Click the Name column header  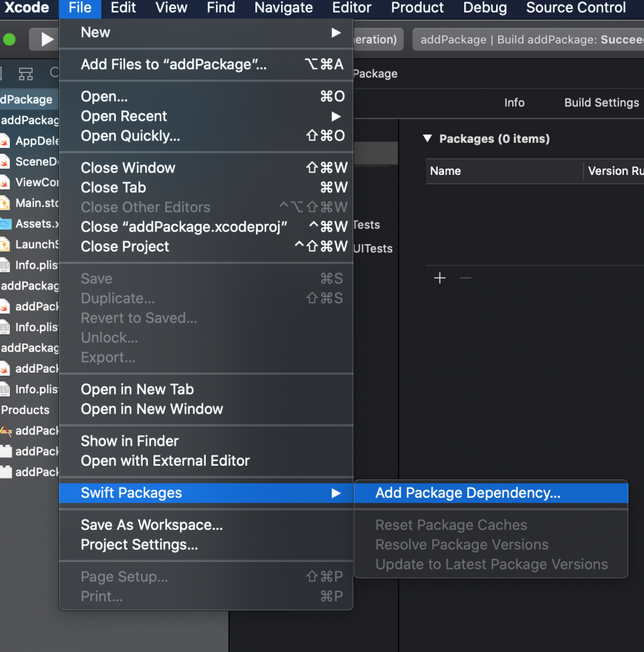coord(504,171)
